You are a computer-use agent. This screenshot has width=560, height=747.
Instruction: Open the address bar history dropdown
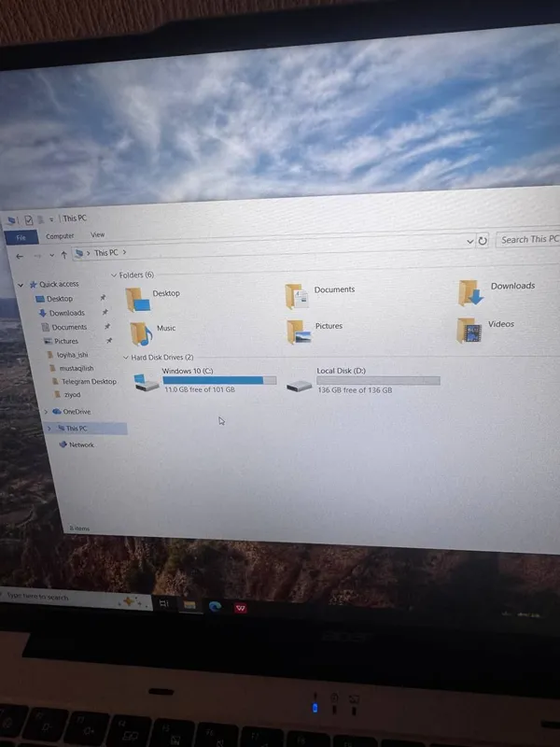470,242
